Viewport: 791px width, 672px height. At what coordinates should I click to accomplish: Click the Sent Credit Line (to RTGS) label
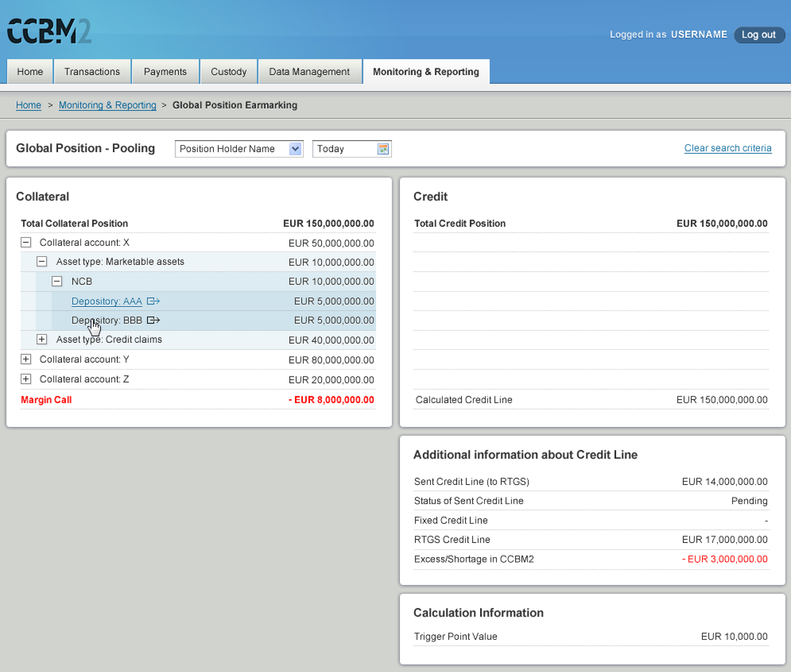[472, 481]
